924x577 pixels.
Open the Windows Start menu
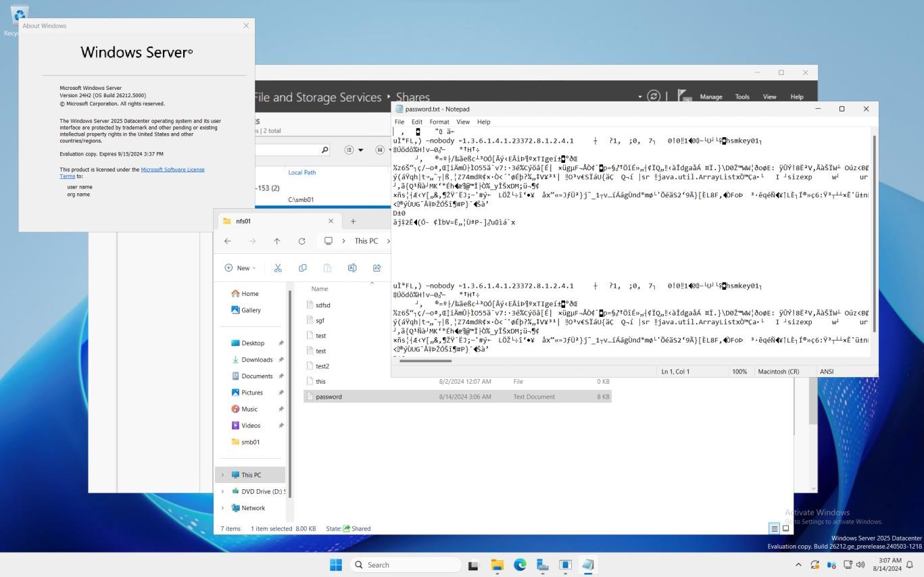pyautogui.click(x=336, y=565)
